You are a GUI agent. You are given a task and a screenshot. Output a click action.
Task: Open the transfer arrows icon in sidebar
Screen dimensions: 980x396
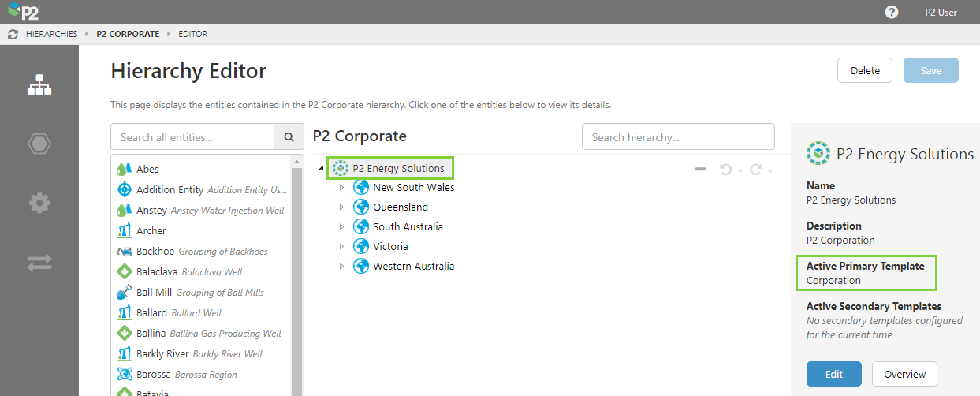[39, 263]
